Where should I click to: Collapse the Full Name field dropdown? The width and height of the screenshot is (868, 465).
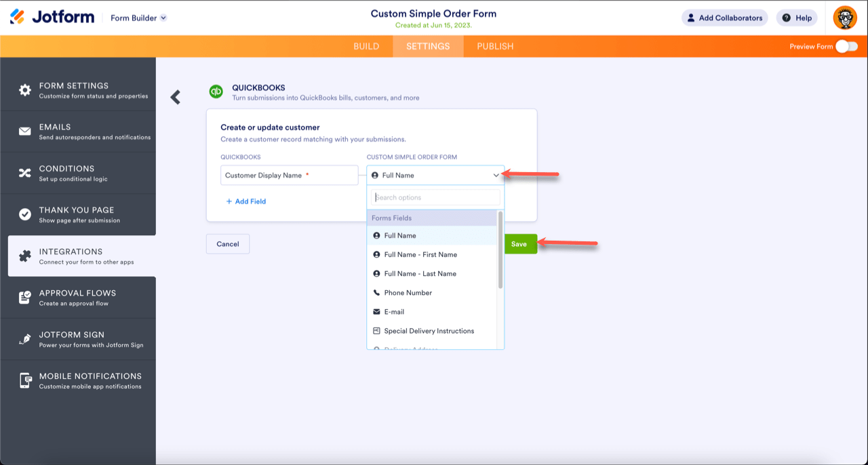[x=496, y=176]
